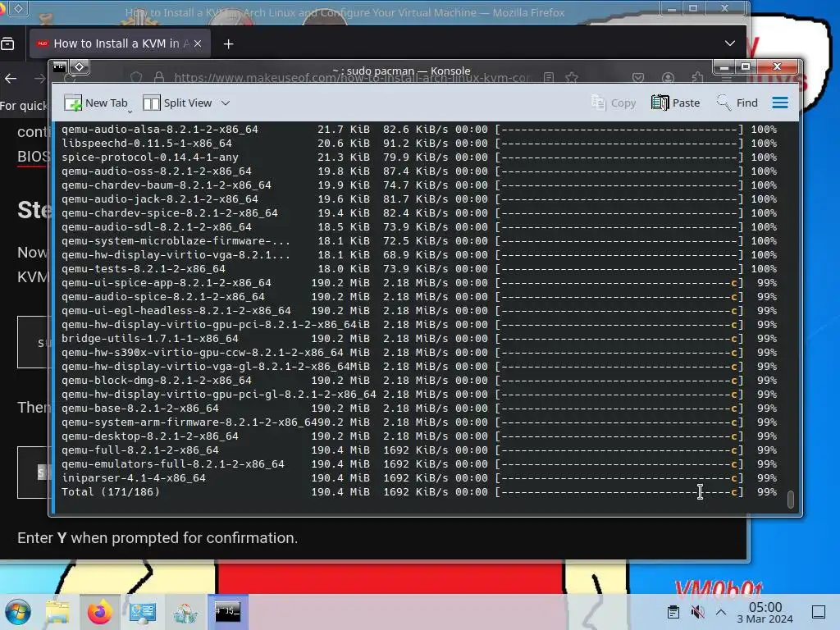Click the 'qemu-emulators-full-8.2.1-2-x86_64' line
The height and width of the screenshot is (630, 840).
click(419, 464)
